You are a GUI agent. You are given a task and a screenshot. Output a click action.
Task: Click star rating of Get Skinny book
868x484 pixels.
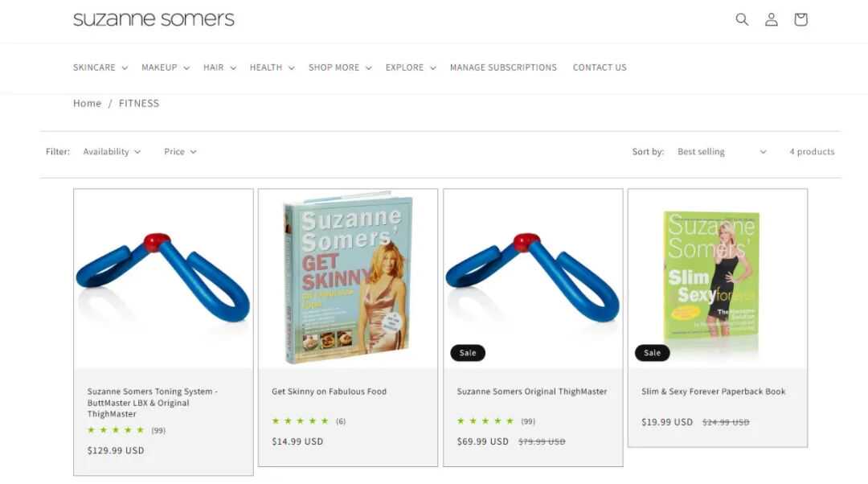(x=301, y=420)
